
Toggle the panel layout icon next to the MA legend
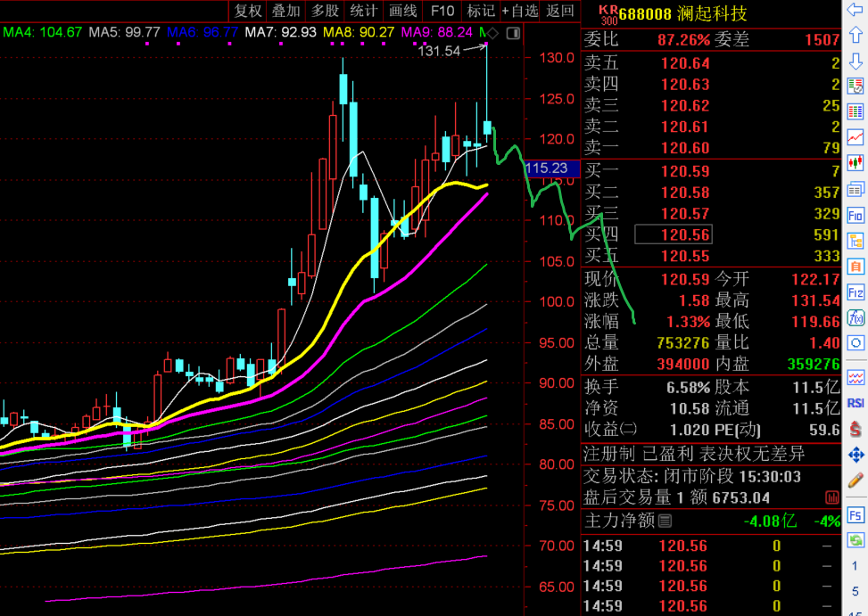(x=514, y=33)
